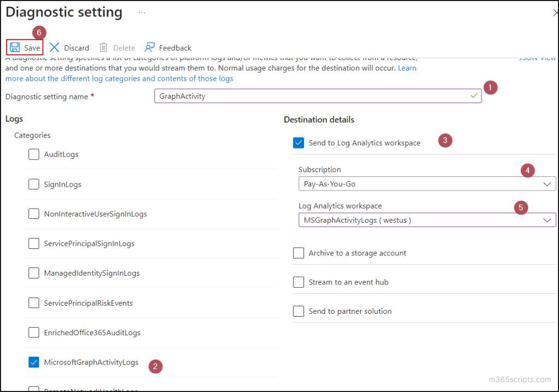Uncheck MicrosoftGraphActivityLogs
This screenshot has height=392, width=559.
coord(34,362)
